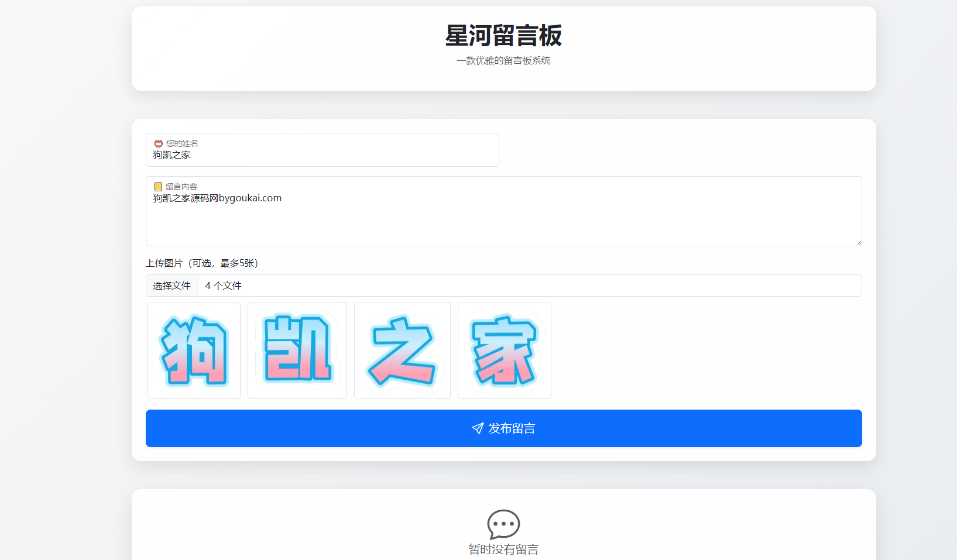Select the 之 character image preview

(x=402, y=351)
